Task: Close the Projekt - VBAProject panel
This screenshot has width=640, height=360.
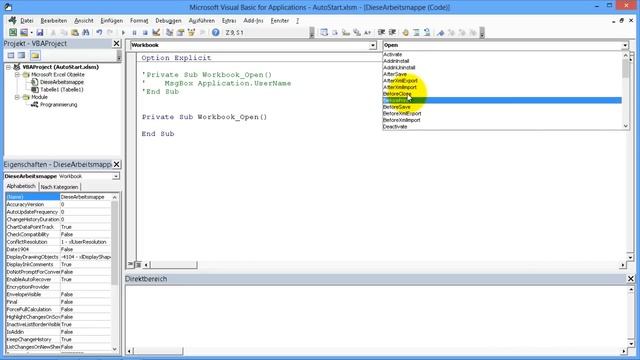Action: (x=116, y=43)
